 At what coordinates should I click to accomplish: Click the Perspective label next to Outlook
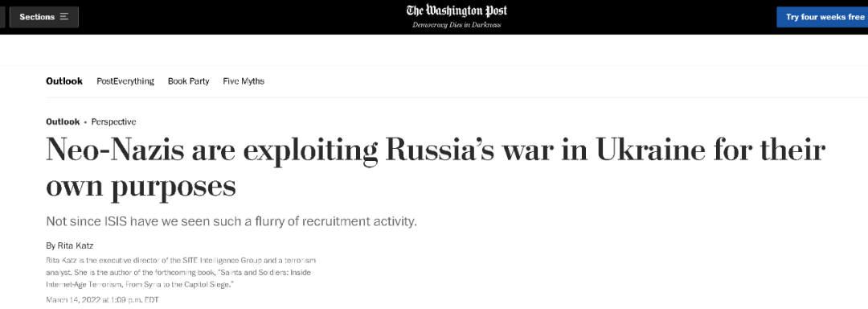pyautogui.click(x=113, y=122)
